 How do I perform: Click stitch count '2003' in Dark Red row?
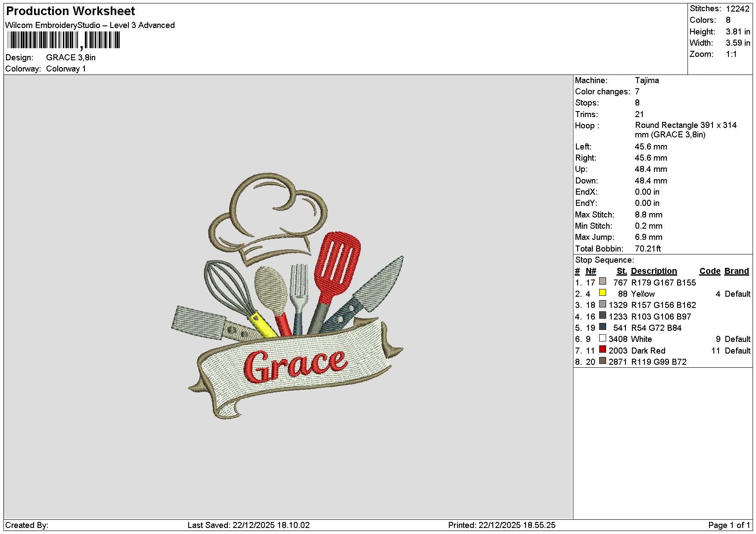click(x=618, y=351)
